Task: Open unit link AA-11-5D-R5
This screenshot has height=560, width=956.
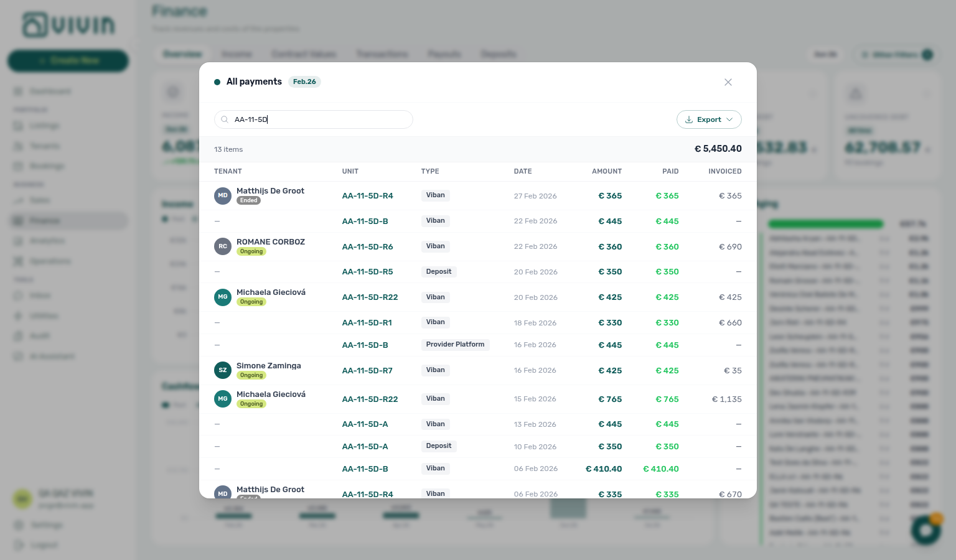Action: 367,272
